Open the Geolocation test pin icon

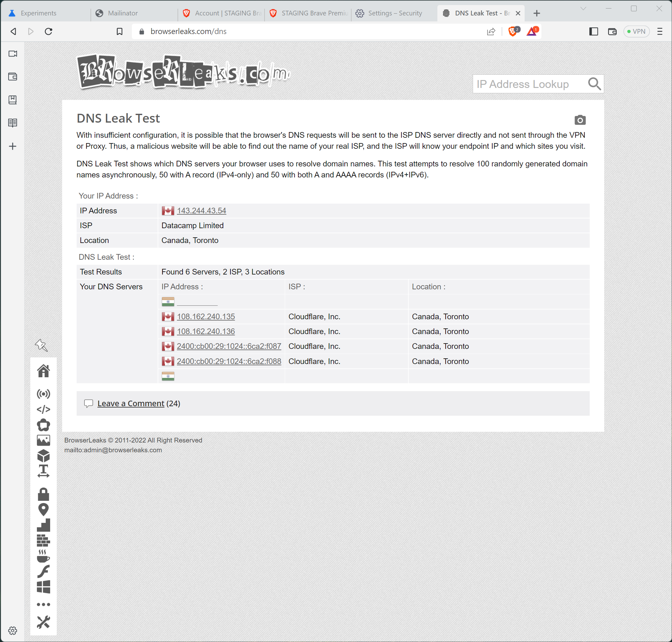44,509
